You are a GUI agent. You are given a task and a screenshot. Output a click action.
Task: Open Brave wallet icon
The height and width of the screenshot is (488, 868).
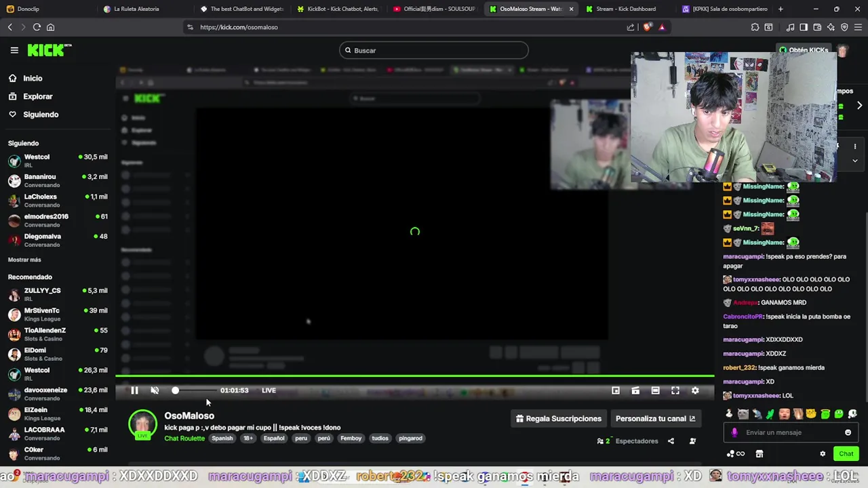coord(817,27)
